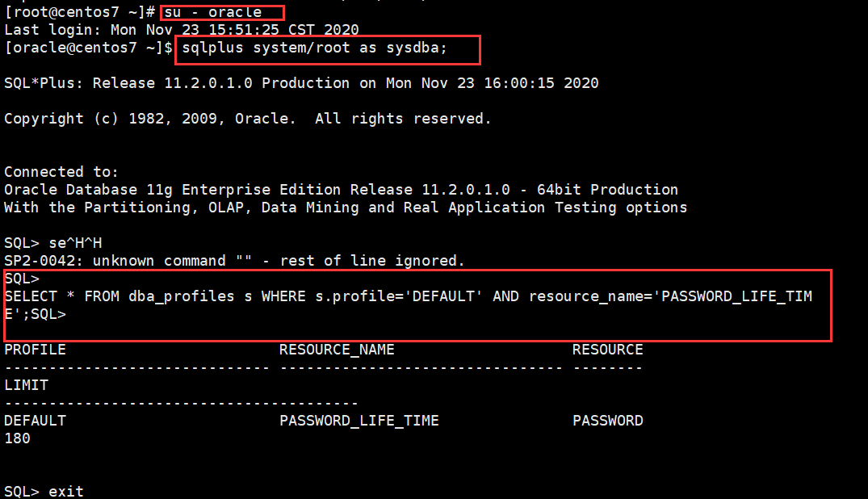
Task: Click the '[root@centos7 ~]#' shell prompt
Action: pos(79,12)
